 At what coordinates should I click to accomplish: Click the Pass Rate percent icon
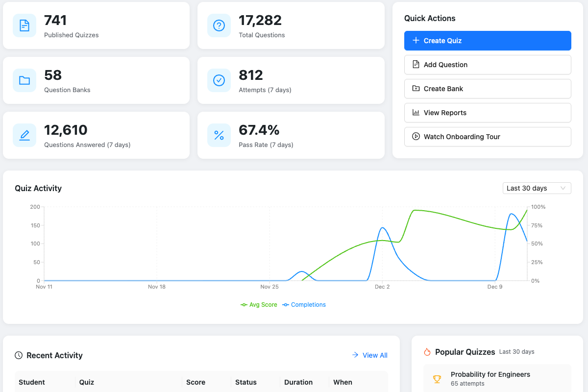click(x=219, y=135)
